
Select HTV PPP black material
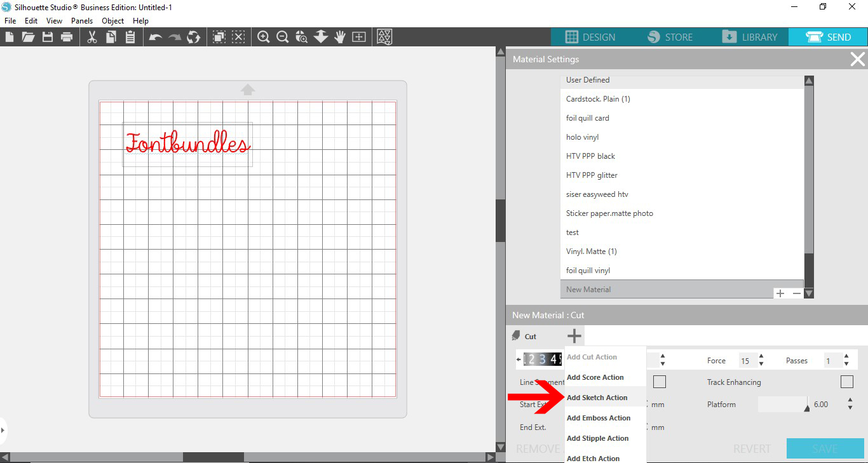[x=682, y=156]
